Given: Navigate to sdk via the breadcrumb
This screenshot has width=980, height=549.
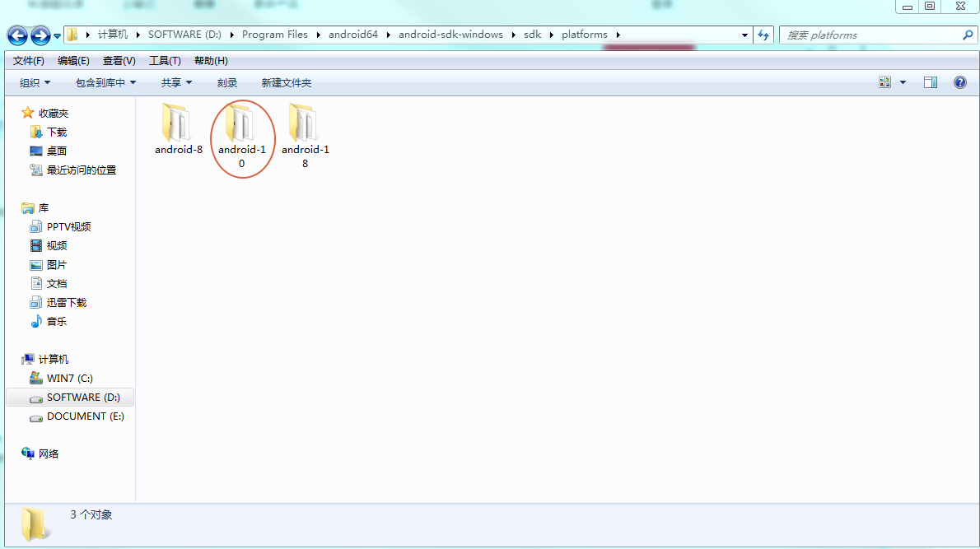Looking at the screenshot, I should (x=532, y=35).
